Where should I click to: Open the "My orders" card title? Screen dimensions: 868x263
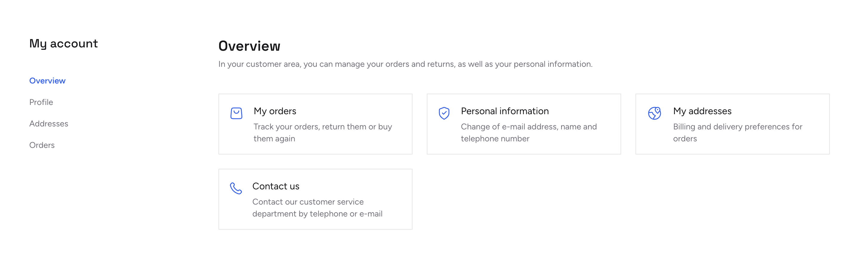coord(275,111)
